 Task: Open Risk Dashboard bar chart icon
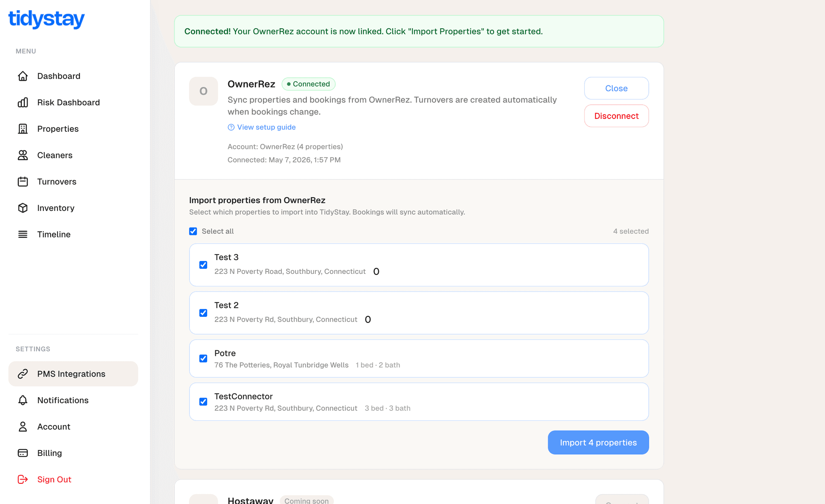[23, 102]
